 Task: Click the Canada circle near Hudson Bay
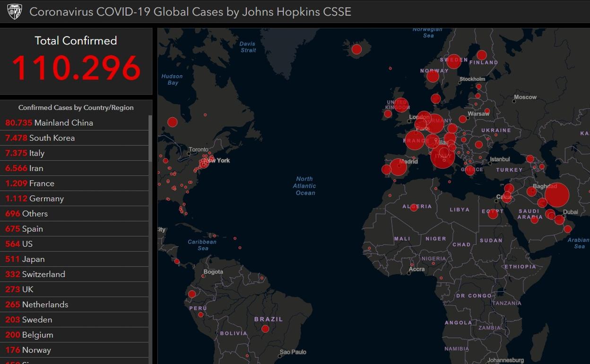click(x=172, y=122)
